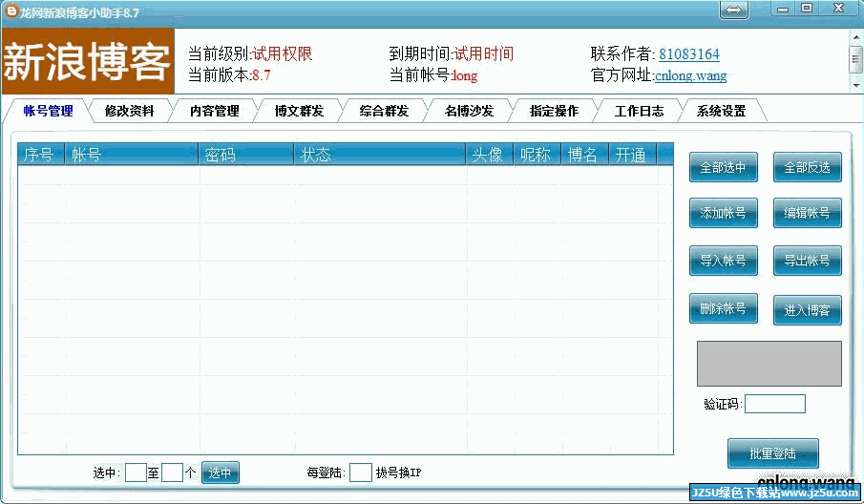This screenshot has height=504, width=864.
Task: Focus the 验证码 input field
Action: tap(774, 404)
